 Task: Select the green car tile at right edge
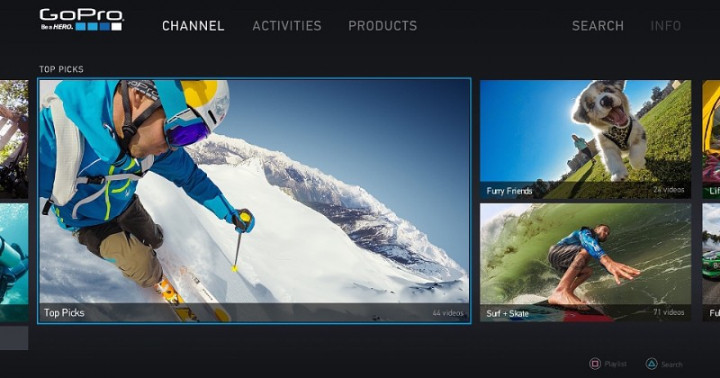click(x=711, y=262)
